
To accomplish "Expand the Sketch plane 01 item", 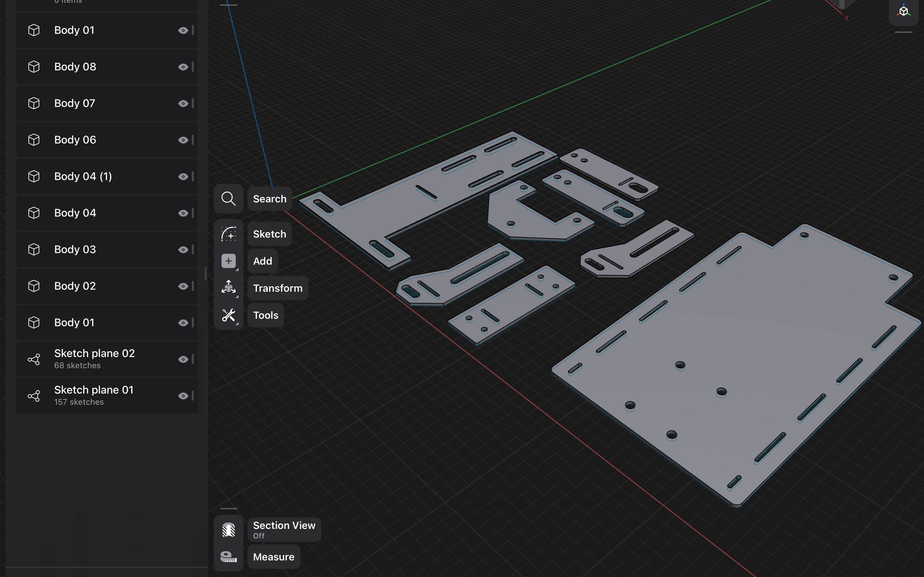I will pos(93,395).
